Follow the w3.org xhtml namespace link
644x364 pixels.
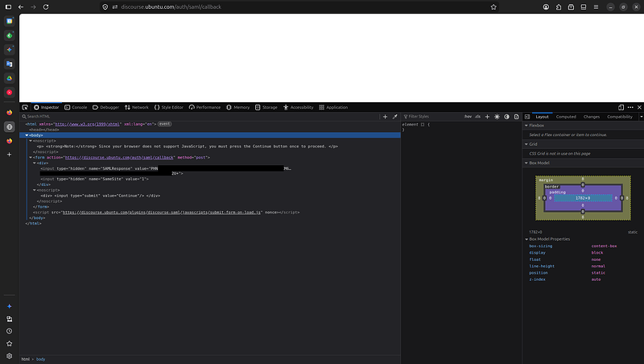87,124
